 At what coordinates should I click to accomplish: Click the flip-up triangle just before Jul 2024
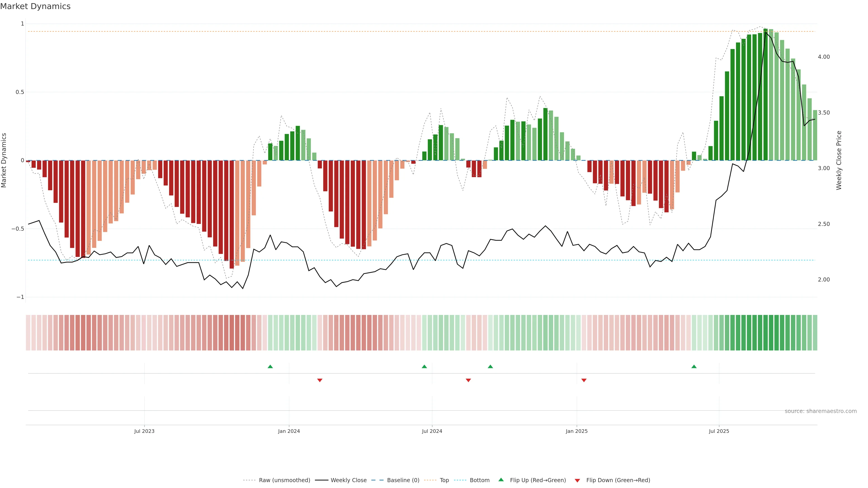tap(424, 366)
